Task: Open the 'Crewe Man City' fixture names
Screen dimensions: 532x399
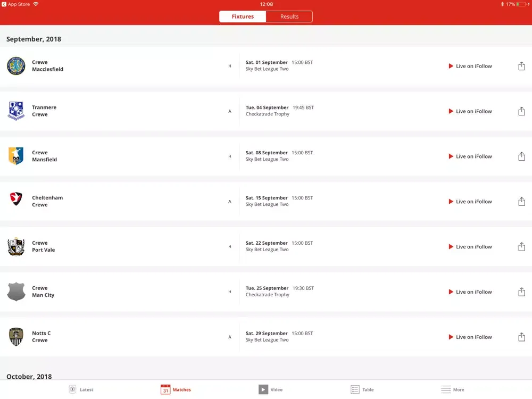Action: click(x=43, y=292)
